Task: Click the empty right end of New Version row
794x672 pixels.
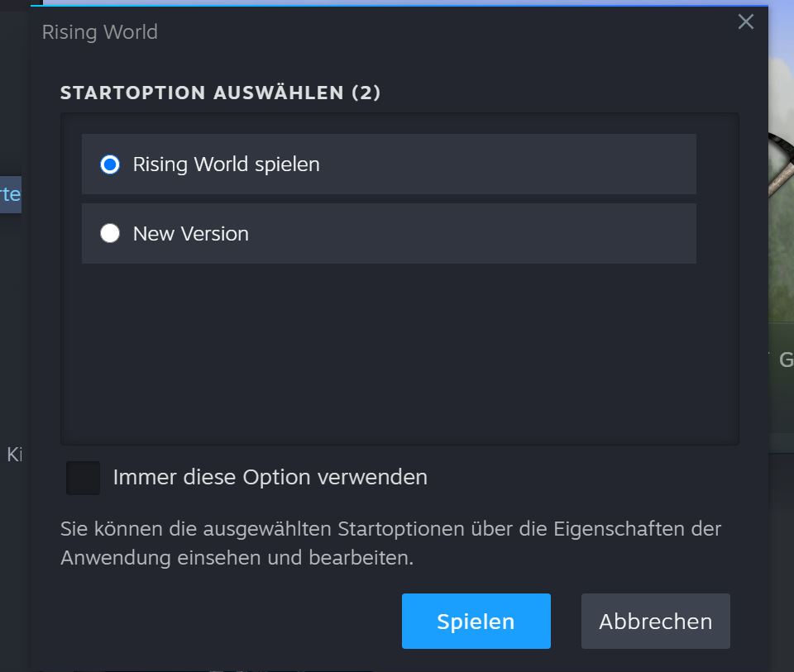Action: coord(645,234)
